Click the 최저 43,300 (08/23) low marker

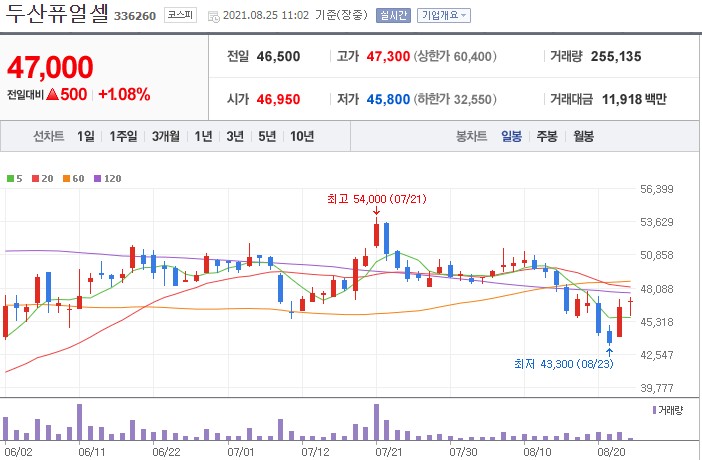pos(563,364)
